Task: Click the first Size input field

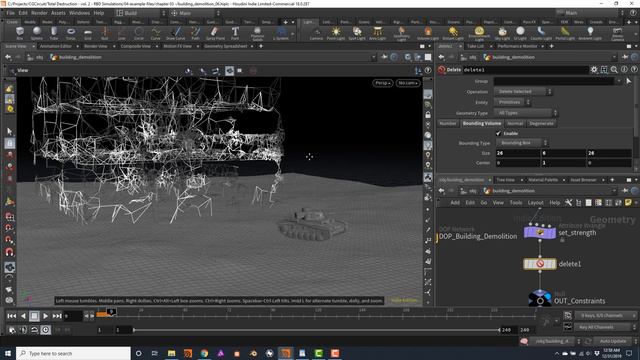Action: [x=518, y=153]
